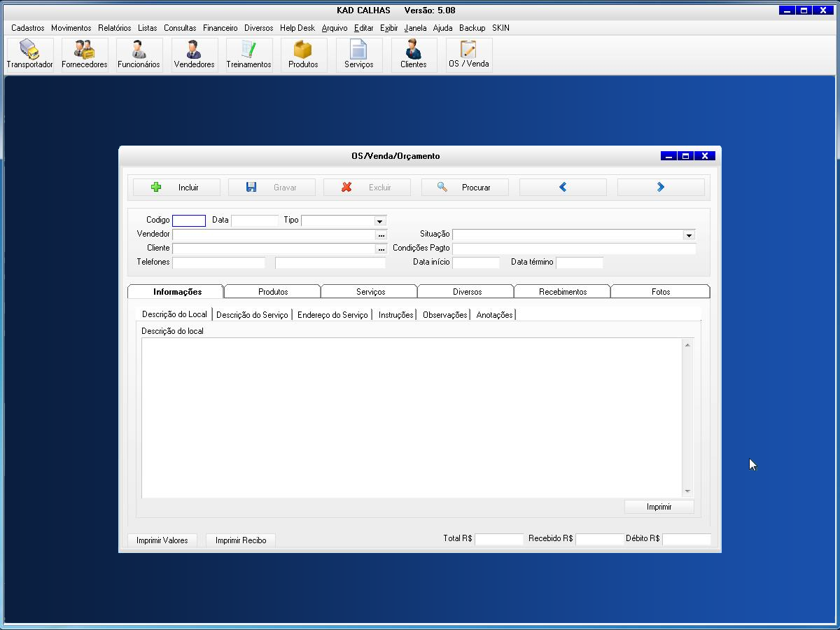Screen dimensions: 840x630
Task: Focus the Data input field
Action: click(255, 220)
